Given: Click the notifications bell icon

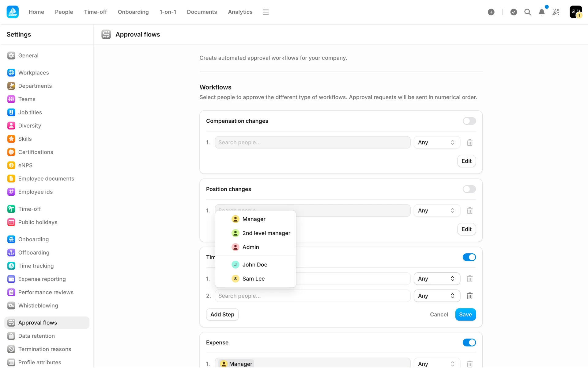Looking at the screenshot, I should point(541,12).
